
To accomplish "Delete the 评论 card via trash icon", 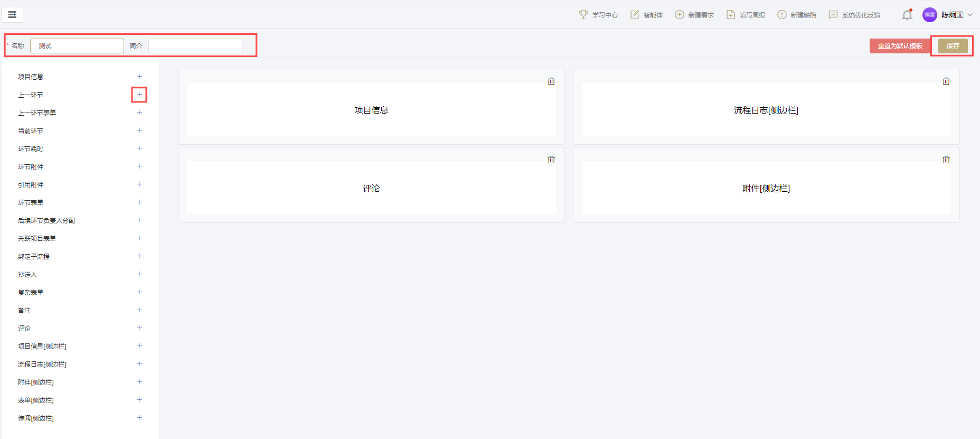I will coord(551,160).
